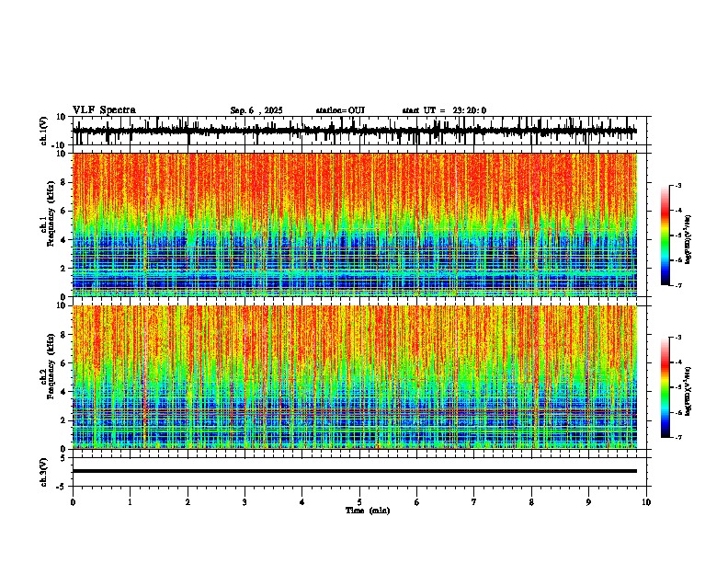Click the "-3" label on ch.1 color scale
The width and height of the screenshot is (728, 563).
677,185
